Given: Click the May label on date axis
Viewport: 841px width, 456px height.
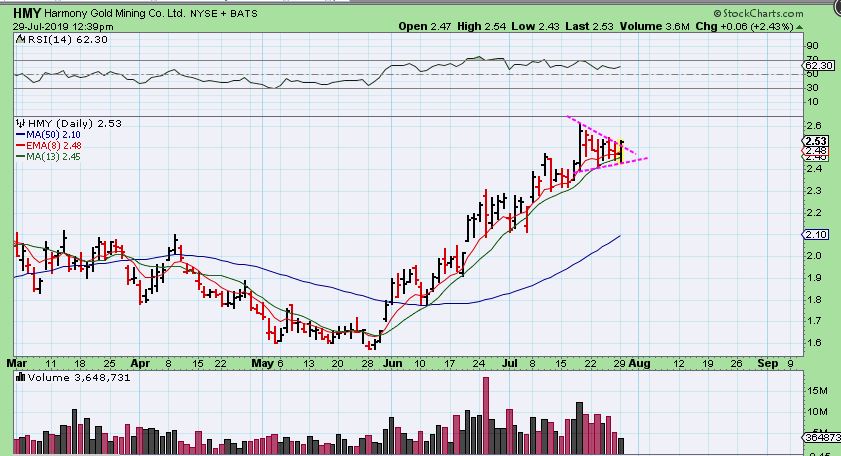Looking at the screenshot, I should tap(263, 363).
